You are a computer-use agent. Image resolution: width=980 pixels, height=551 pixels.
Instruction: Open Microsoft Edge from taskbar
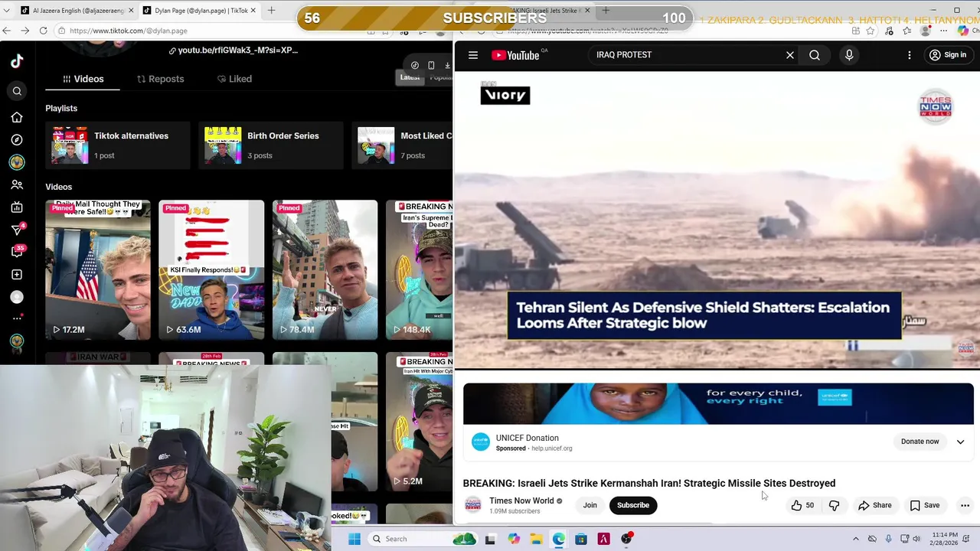559,539
